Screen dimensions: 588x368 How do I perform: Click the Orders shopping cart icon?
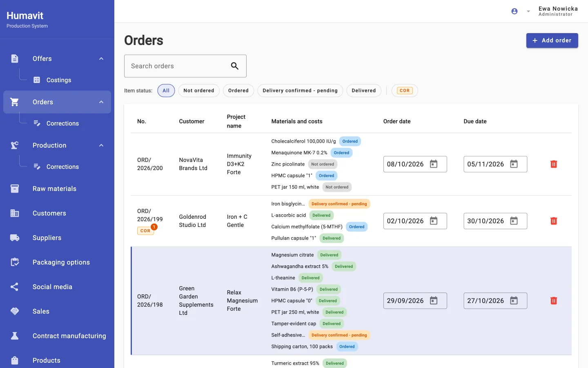coord(15,102)
